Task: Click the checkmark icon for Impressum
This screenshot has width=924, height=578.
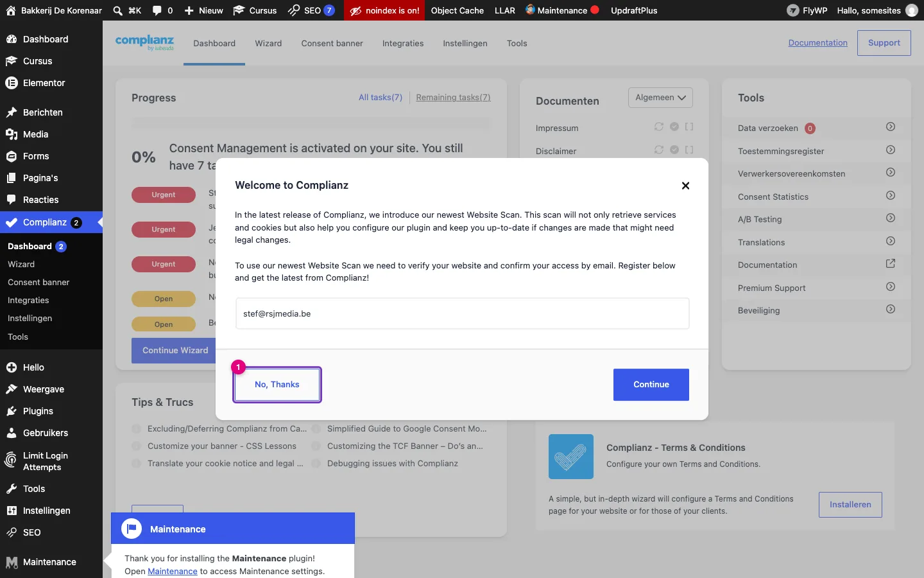Action: 674,127
